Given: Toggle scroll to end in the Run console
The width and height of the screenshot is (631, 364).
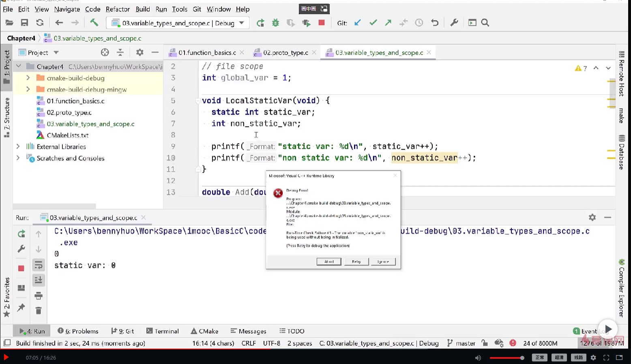Looking at the screenshot, I should [39, 280].
